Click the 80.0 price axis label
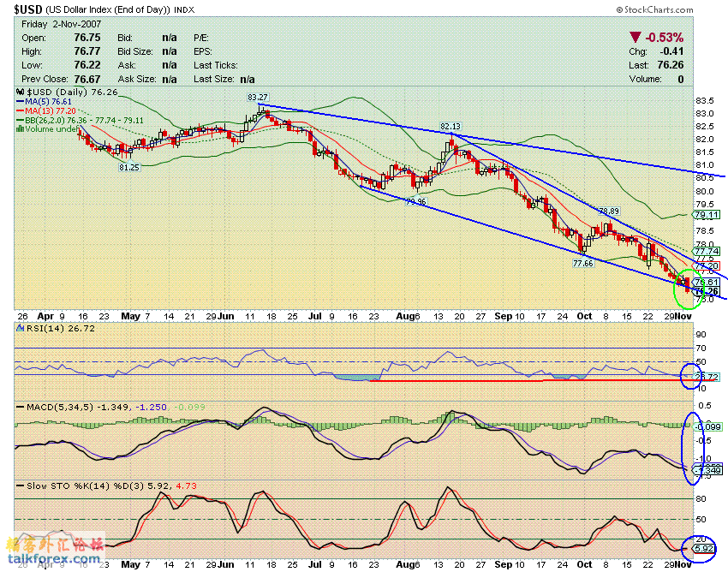 click(x=705, y=191)
